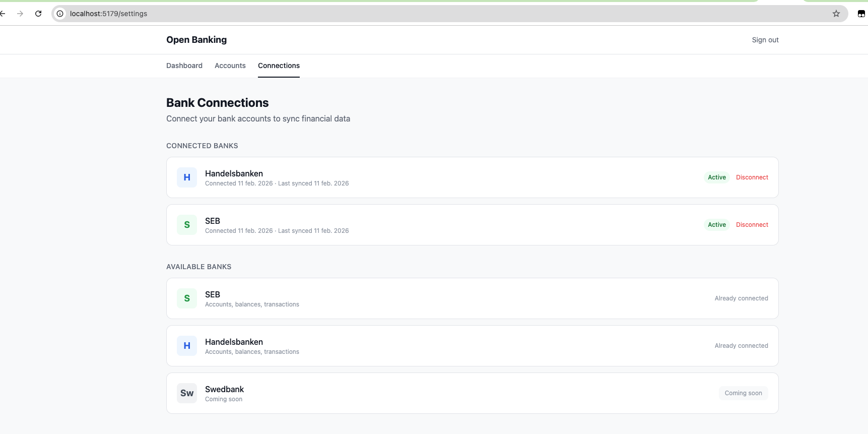
Task: Click the Handelsbanken H icon in Connected Banks
Action: [x=187, y=177]
